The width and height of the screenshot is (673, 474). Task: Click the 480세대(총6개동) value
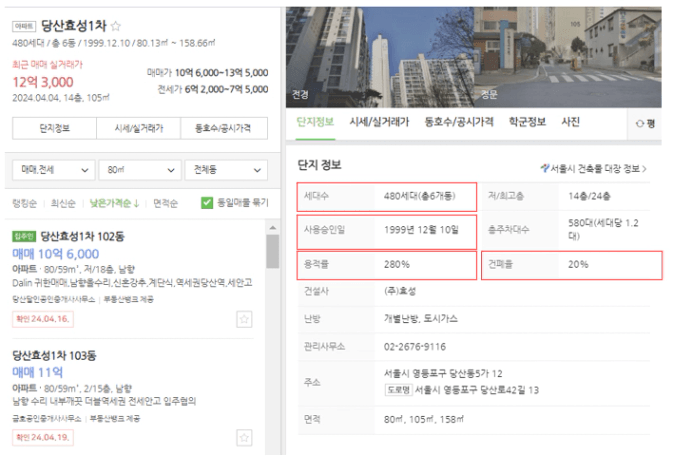(419, 196)
